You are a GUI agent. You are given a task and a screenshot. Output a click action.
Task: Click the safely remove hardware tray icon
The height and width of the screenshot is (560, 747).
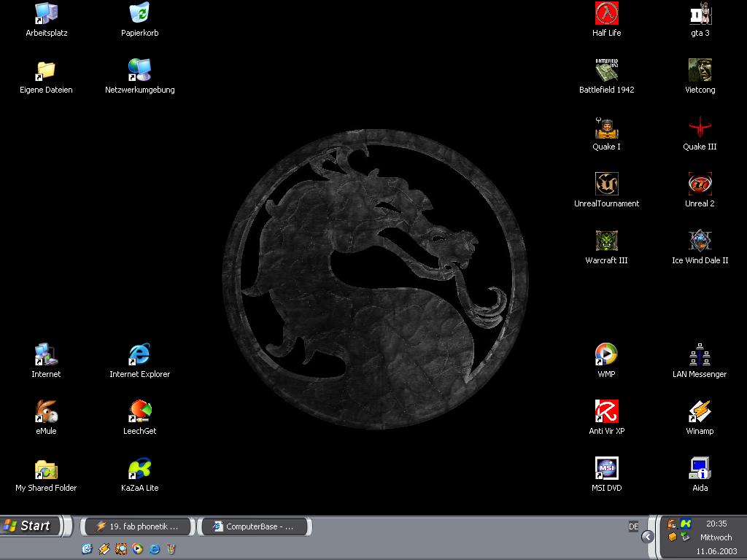tap(686, 537)
